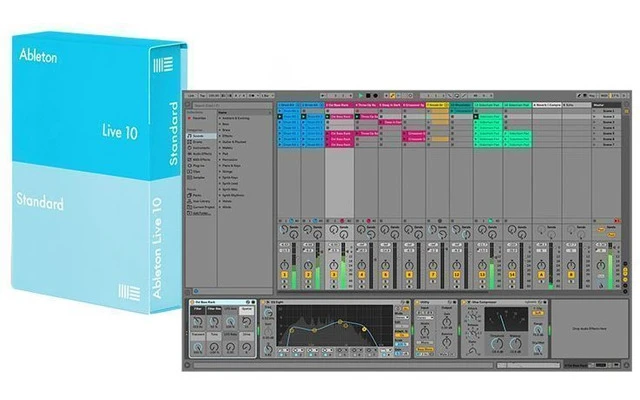Image resolution: width=640 pixels, height=400 pixels.
Task: Select the pink On Bass Rack track header
Action: (340, 105)
